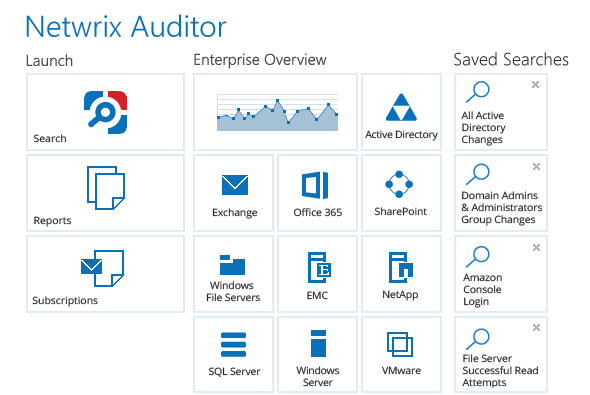Run the Domain Admins & Administrators Group Changes search

501,193
